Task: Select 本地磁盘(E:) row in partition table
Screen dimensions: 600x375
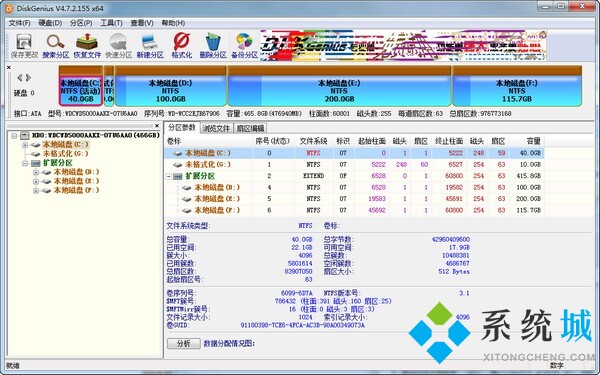Action: tap(354, 199)
